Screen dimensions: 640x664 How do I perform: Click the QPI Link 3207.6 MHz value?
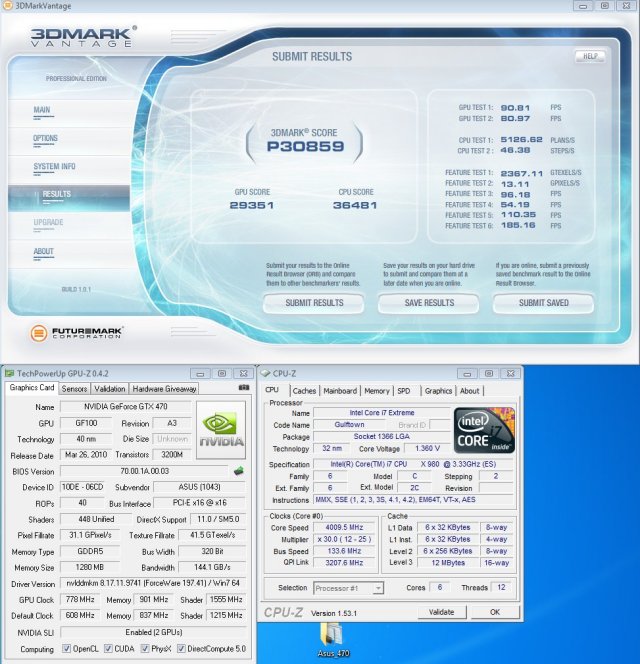click(x=344, y=562)
